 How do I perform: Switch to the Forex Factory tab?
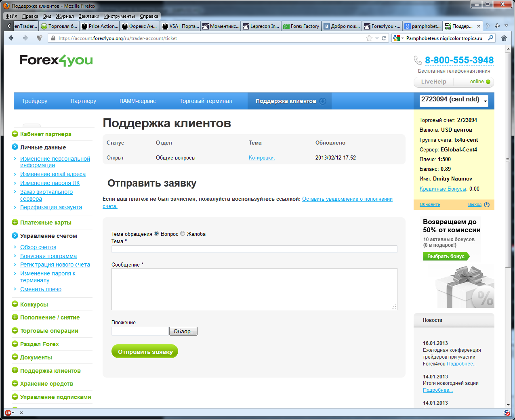click(x=301, y=26)
